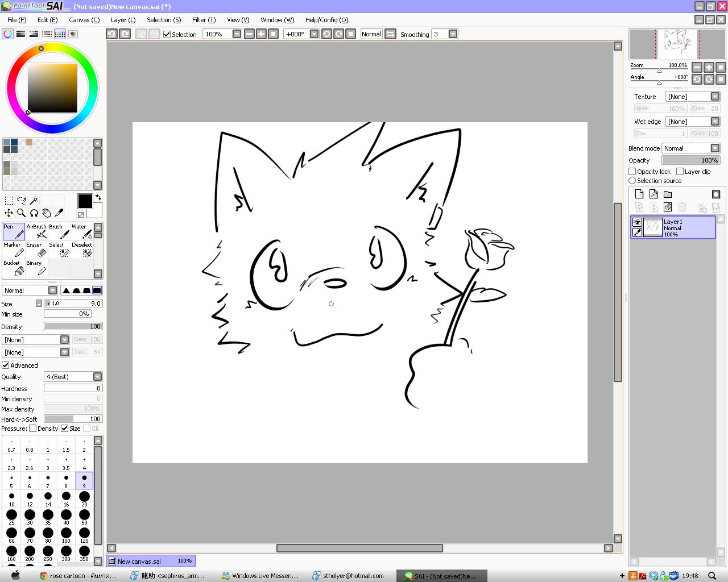
Task: Flip the view horizontally
Action: [390, 34]
